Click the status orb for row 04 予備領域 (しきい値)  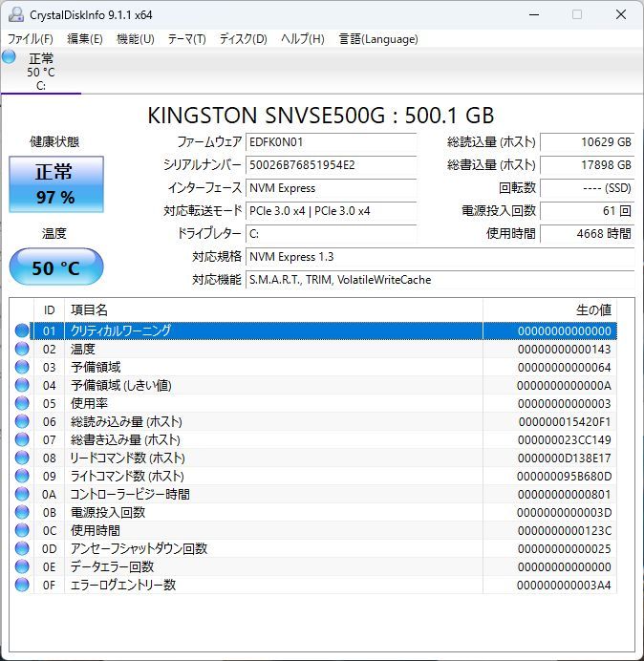pyautogui.click(x=22, y=385)
